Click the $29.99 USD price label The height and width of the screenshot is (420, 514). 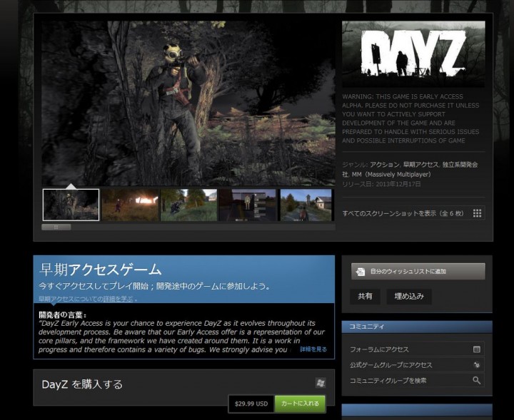[251, 404]
